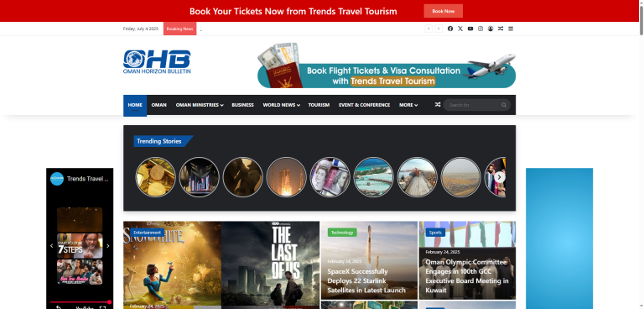Open the Oman Olympic Committee article
644x309 pixels.
467,276
